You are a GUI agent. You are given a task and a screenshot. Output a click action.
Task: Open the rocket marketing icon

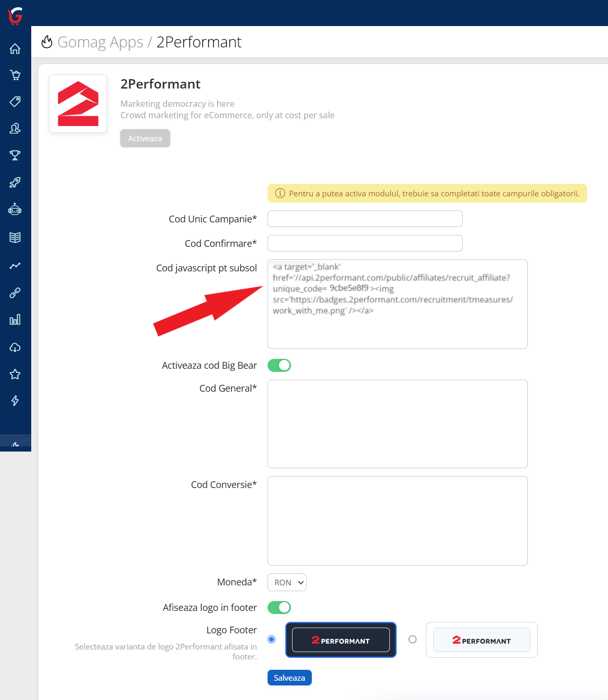point(15,182)
